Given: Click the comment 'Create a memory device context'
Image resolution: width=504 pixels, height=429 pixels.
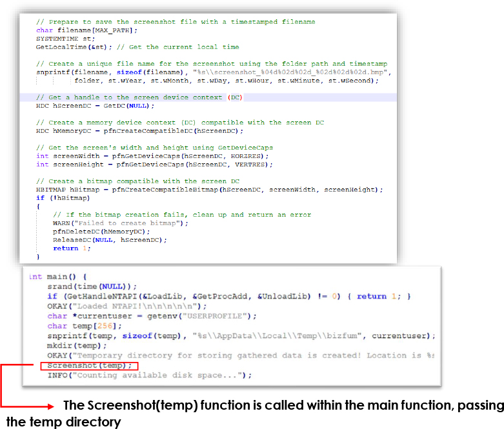Looking at the screenshot, I should 180,123.
